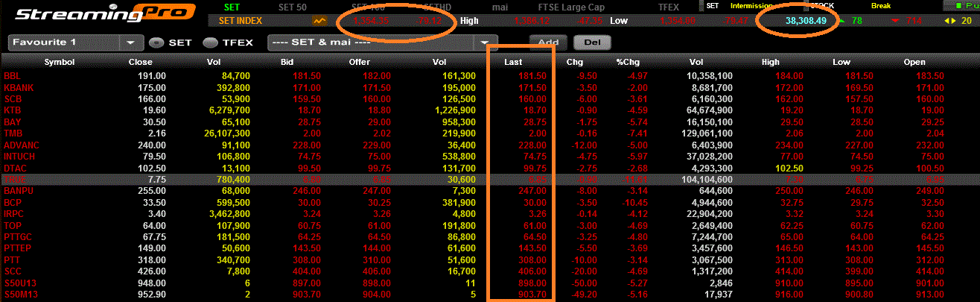Select the SCC symbol
Viewport: 980px width, 302px height.
tap(13, 271)
